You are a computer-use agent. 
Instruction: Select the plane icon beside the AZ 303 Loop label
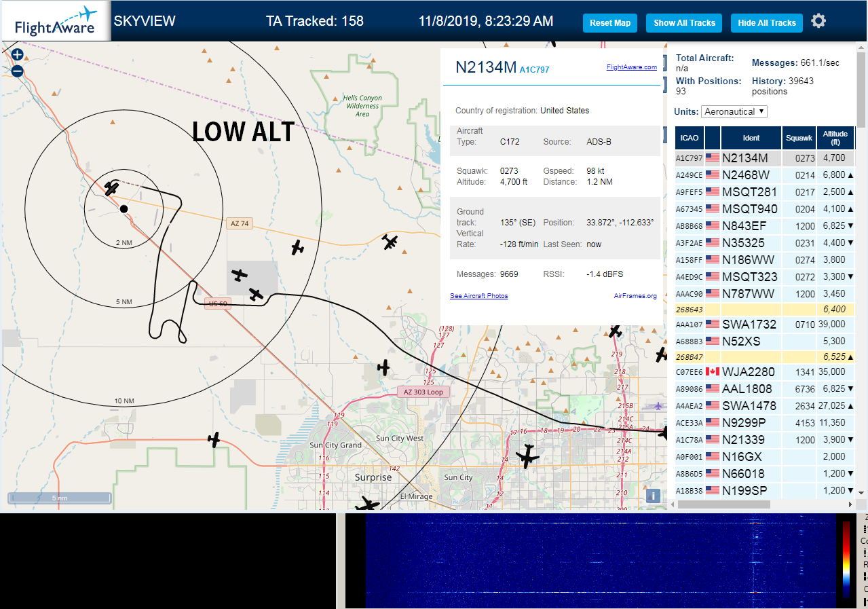(x=383, y=368)
